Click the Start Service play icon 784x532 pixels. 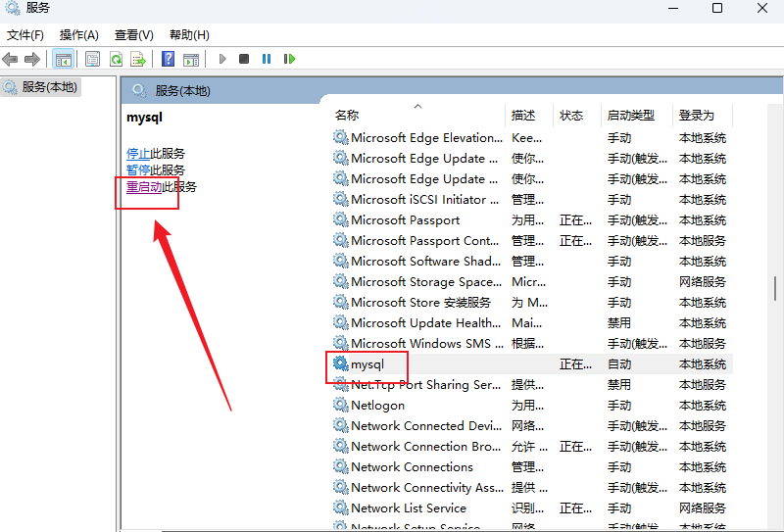222,59
